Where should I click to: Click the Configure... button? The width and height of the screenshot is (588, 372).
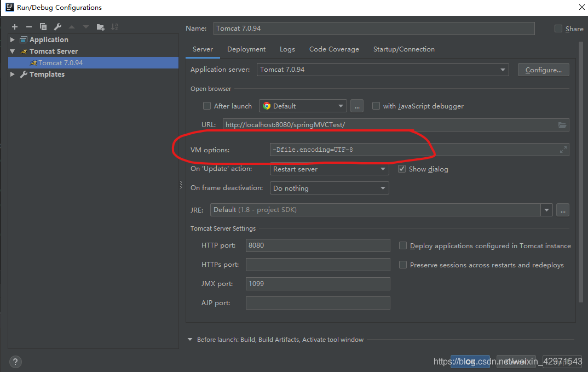[x=543, y=70]
